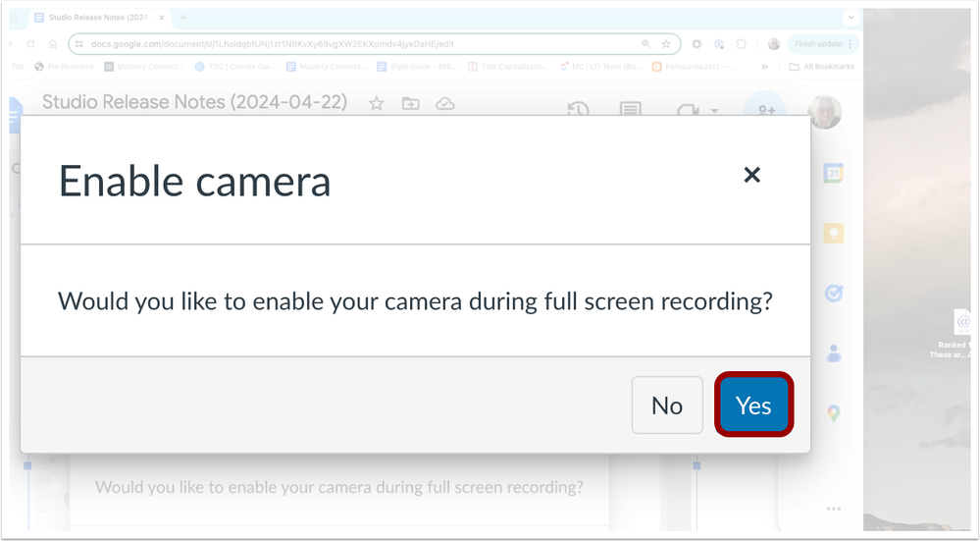Click the Finish update button
980x541 pixels.
pyautogui.click(x=822, y=44)
